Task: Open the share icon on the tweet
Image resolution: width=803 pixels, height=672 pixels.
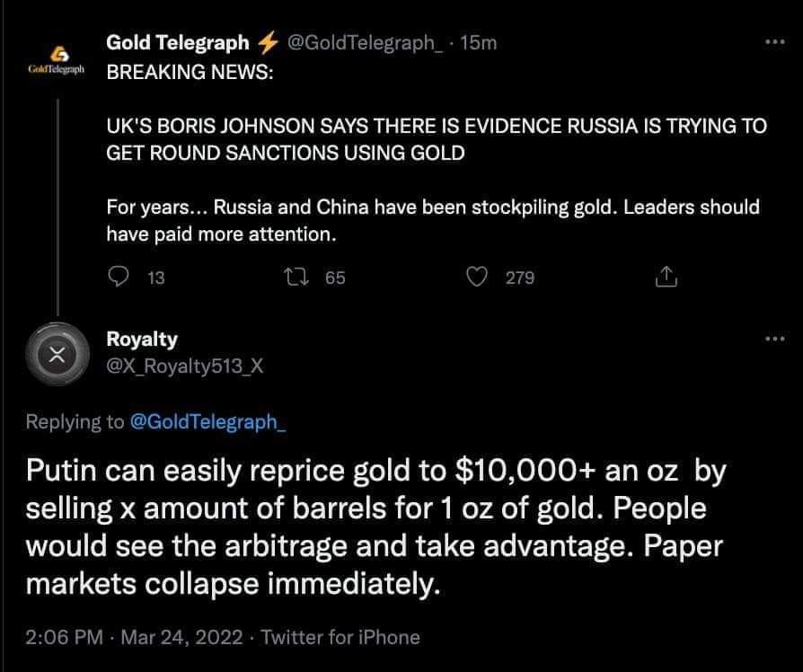Action: 666,278
